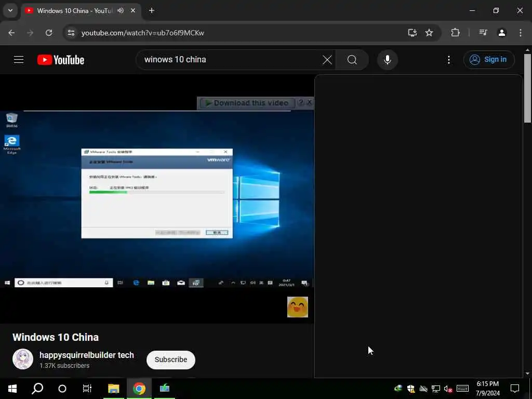Screen dimensions: 532x399
Task: Click the page vertical scrollbar thumb
Action: 527,88
